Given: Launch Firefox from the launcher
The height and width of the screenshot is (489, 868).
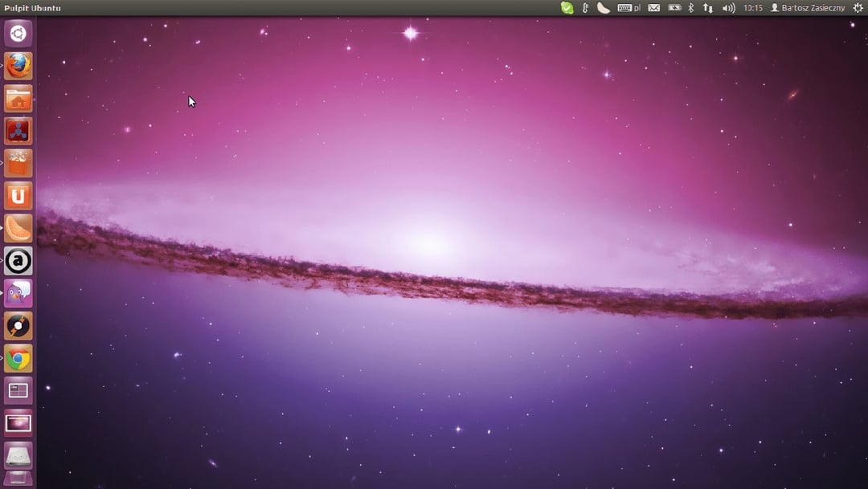Looking at the screenshot, I should (18, 66).
